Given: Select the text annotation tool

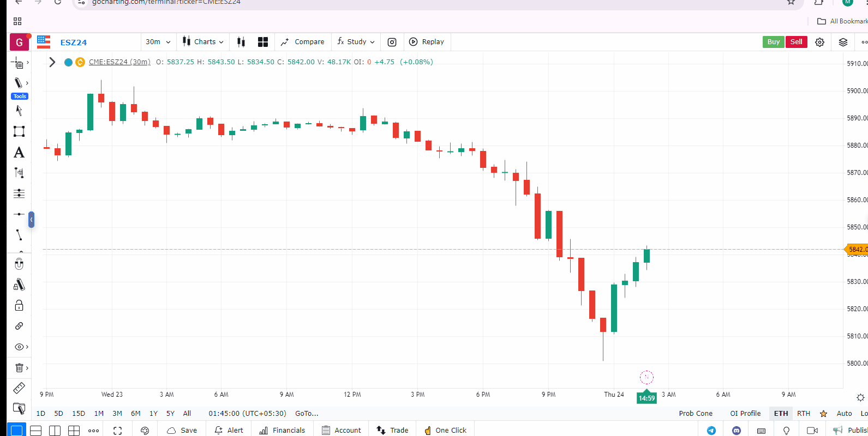Looking at the screenshot, I should click(19, 153).
